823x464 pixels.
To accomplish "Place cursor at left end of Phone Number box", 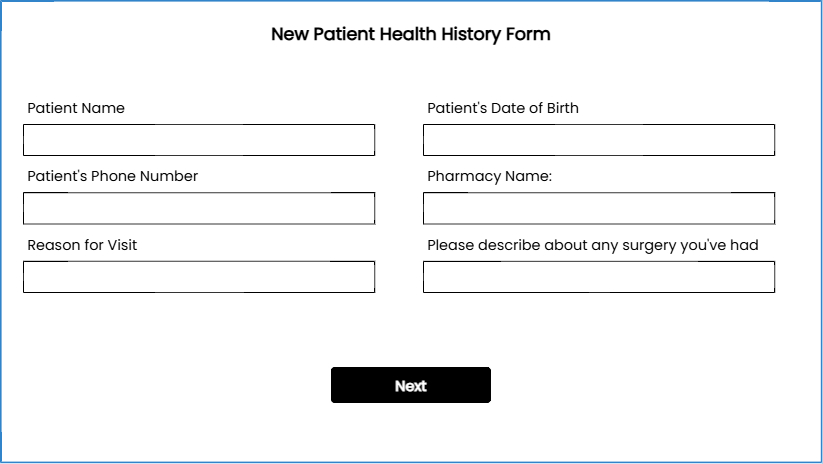I will [x=30, y=208].
